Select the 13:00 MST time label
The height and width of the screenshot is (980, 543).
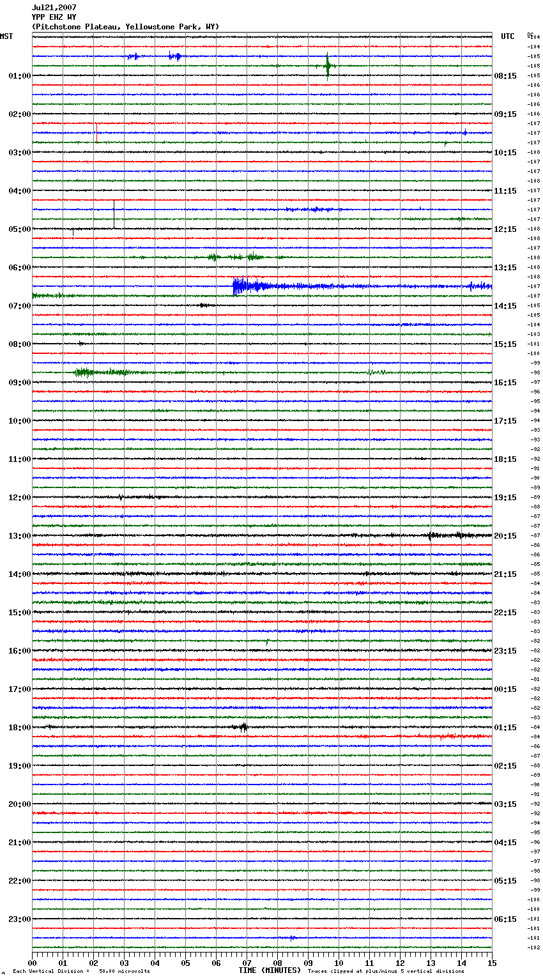click(x=19, y=536)
